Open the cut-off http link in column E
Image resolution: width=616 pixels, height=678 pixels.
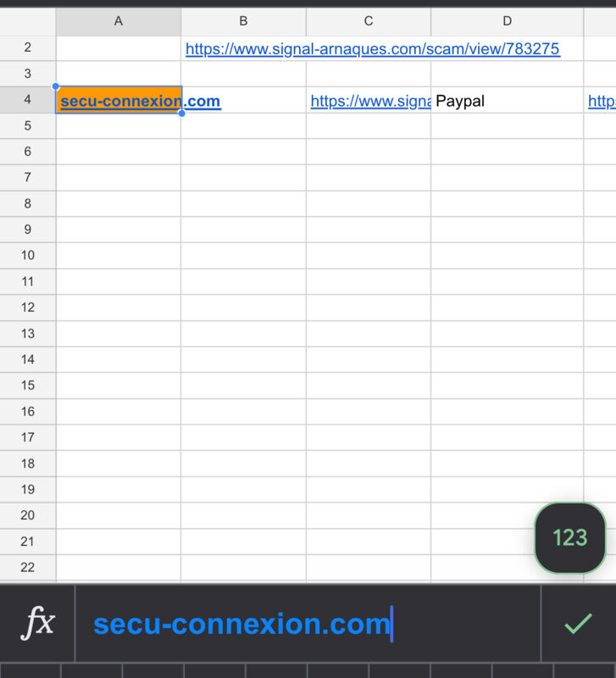point(602,101)
